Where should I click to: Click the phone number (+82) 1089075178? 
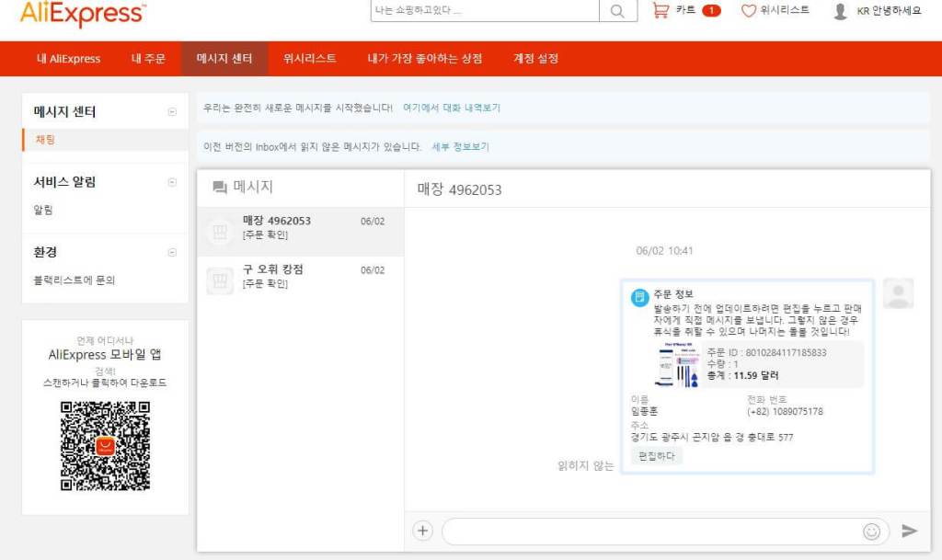786,412
